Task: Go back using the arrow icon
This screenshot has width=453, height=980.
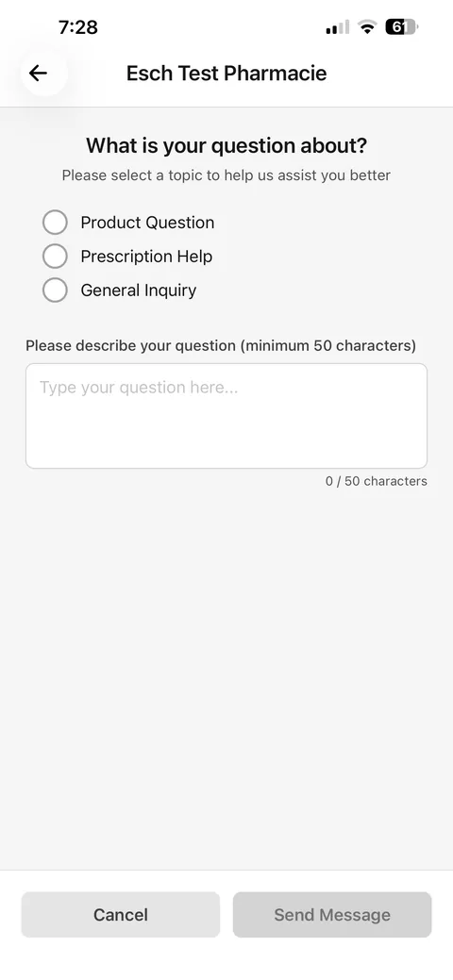Action: click(38, 74)
